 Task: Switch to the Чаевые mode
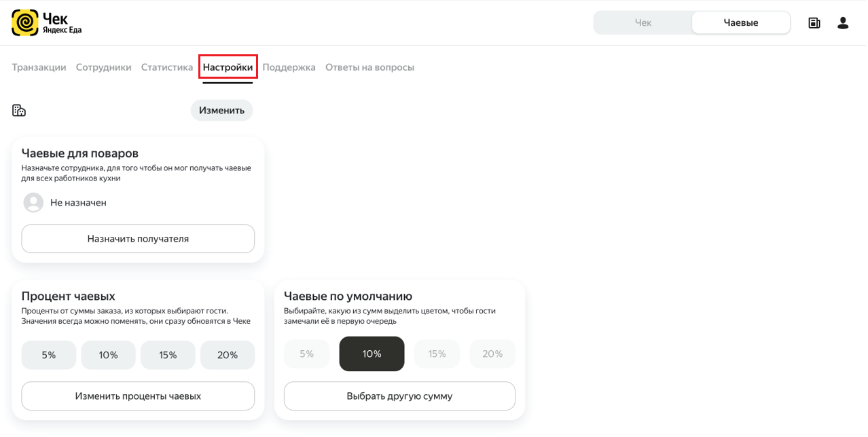[741, 22]
